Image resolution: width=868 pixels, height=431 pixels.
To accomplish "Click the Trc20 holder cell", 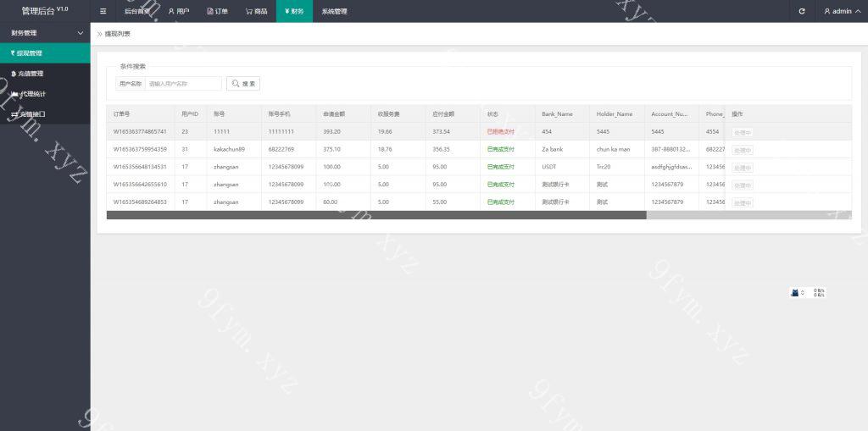I will click(x=604, y=167).
